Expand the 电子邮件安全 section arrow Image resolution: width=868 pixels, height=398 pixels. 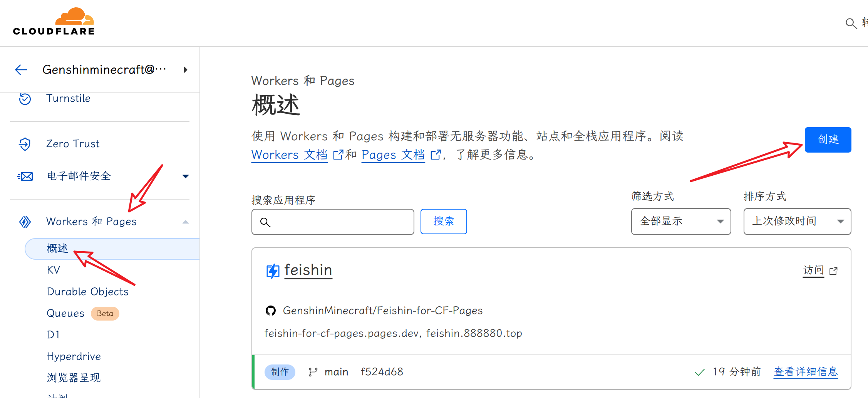186,176
